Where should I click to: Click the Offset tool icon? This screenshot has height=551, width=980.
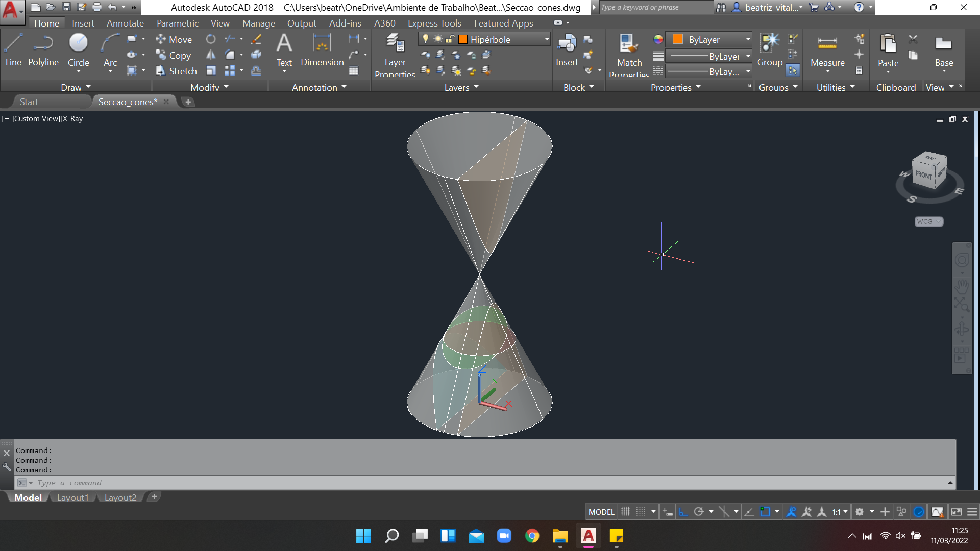pyautogui.click(x=256, y=70)
